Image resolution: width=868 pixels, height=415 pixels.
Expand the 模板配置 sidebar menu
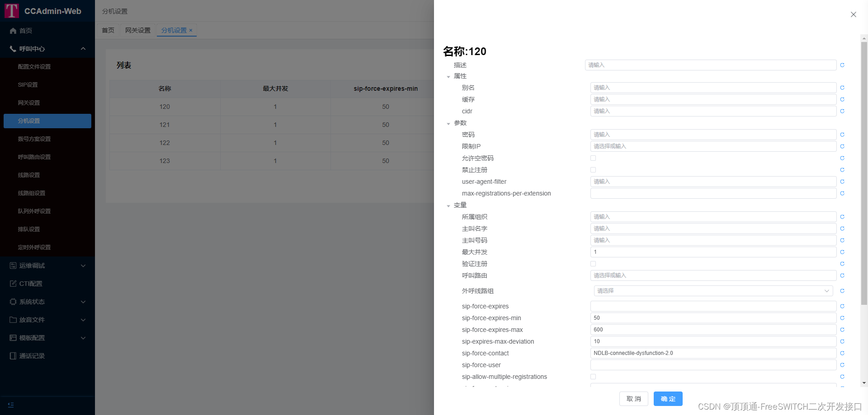tap(47, 338)
